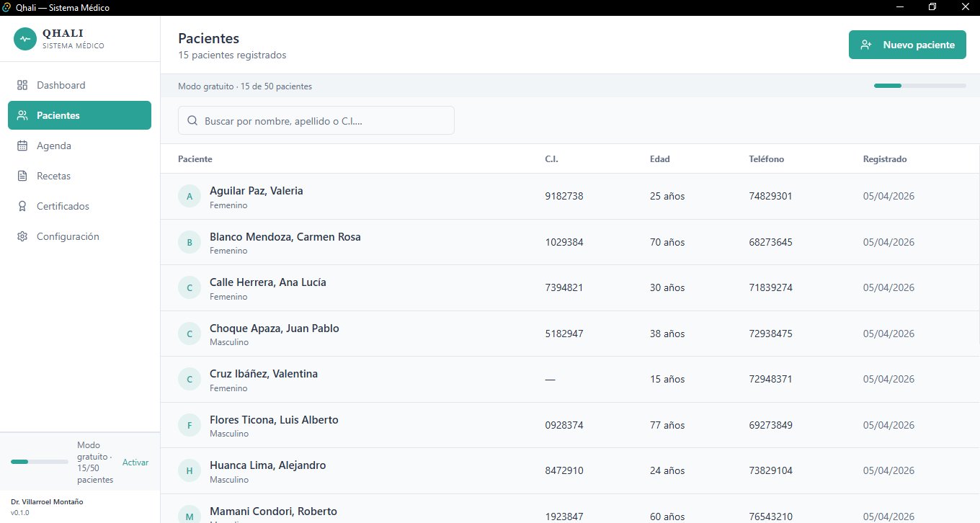
Task: Click the Dashboard grid icon in sidebar
Action: 22,85
